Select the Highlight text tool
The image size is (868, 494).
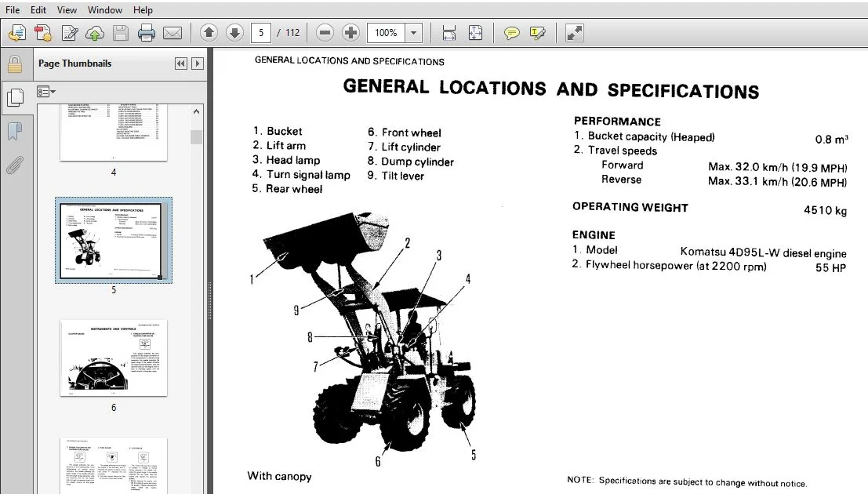[537, 33]
